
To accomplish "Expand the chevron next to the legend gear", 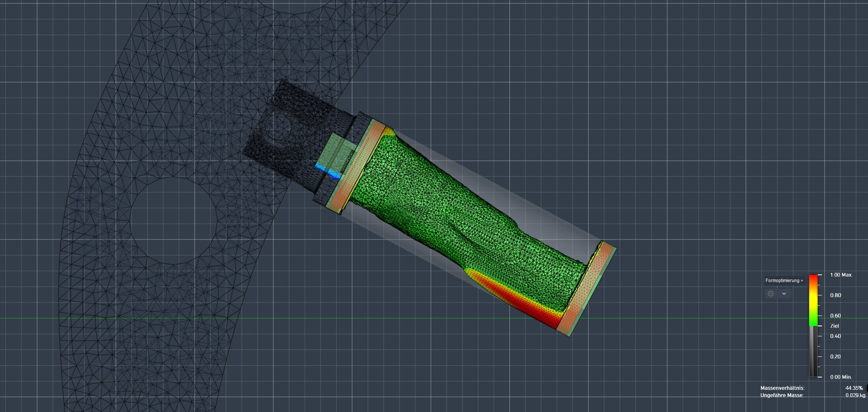I will click(x=784, y=293).
